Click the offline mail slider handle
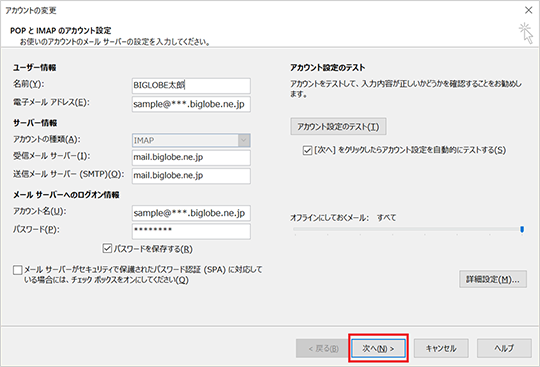This screenshot has width=540, height=367. point(522,229)
